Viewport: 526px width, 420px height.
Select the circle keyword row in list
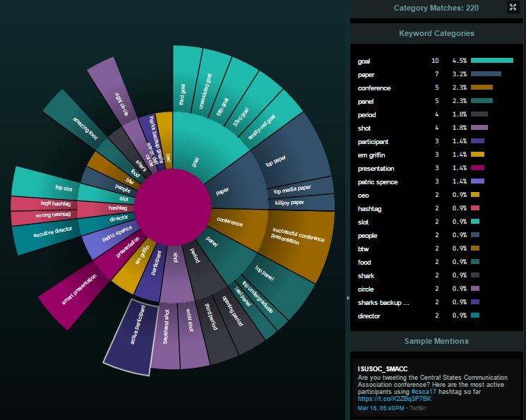tap(436, 289)
